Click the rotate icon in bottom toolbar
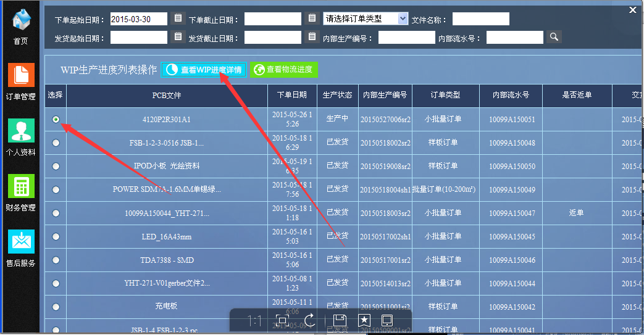Image resolution: width=644 pixels, height=335 pixels. coord(310,320)
